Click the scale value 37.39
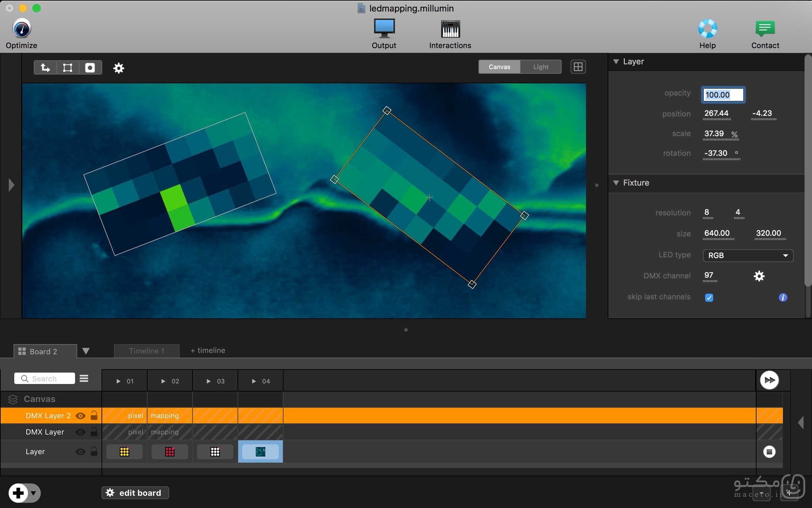812x508 pixels. (x=714, y=133)
